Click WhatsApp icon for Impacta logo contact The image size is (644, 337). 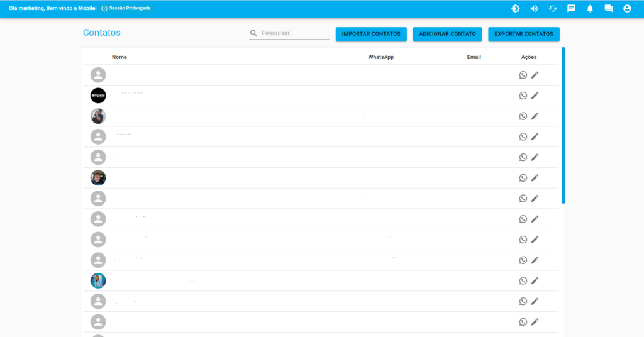[x=523, y=96]
